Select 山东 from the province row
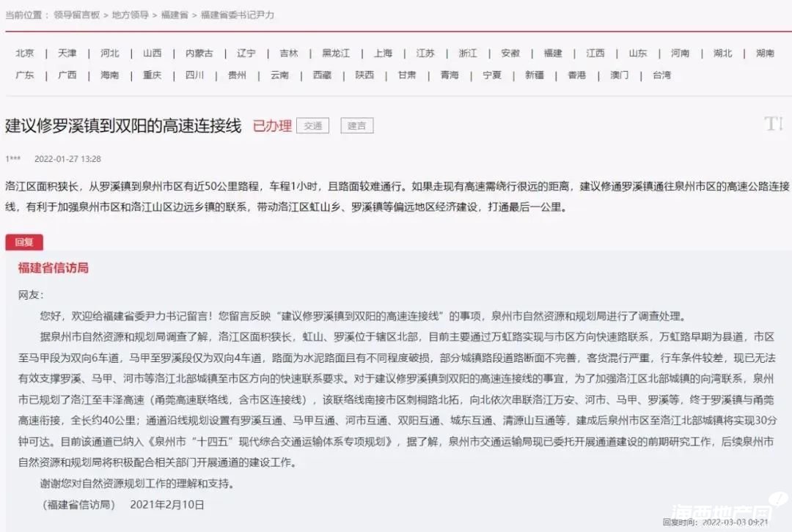The height and width of the screenshot is (532, 792). pos(637,53)
